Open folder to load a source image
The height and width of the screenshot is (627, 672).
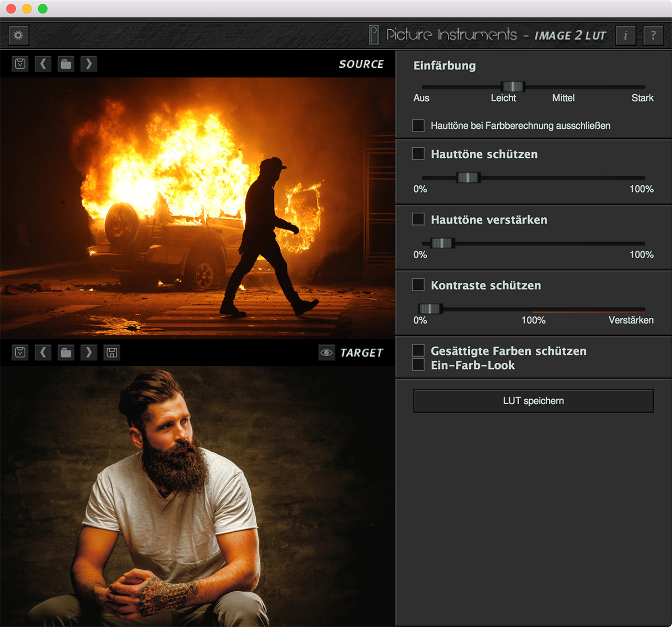[66, 64]
